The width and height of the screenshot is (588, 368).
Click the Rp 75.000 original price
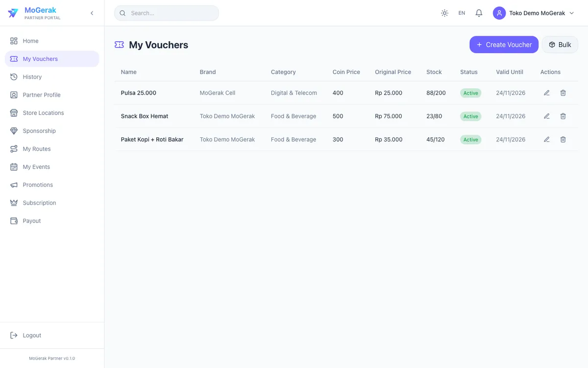coord(389,116)
